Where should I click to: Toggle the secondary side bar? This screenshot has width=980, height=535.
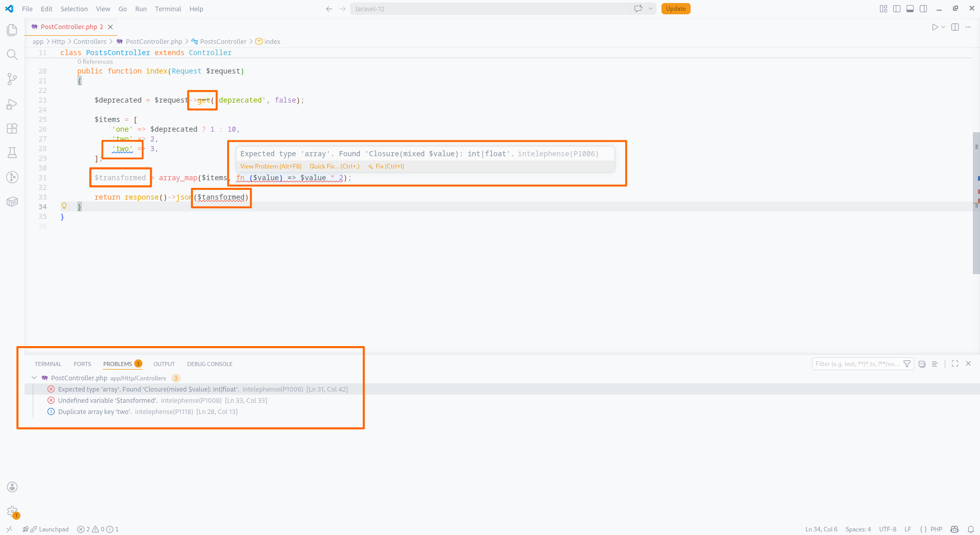click(x=923, y=9)
